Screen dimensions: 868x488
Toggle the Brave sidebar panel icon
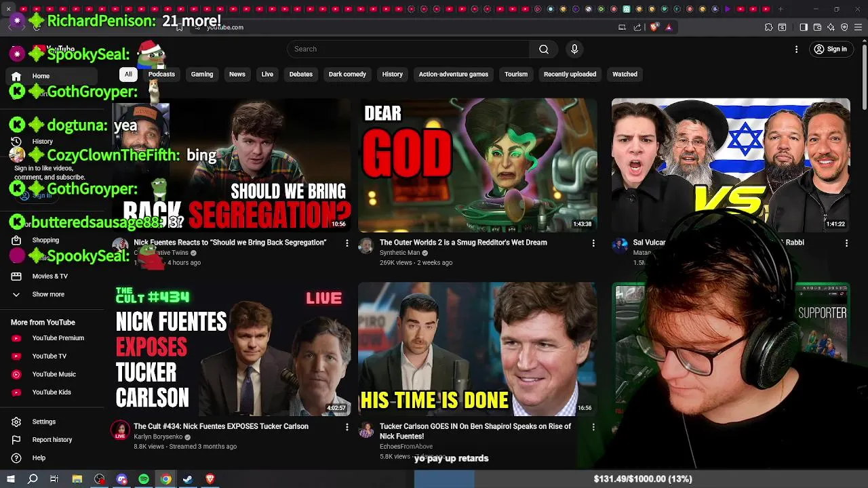(804, 27)
